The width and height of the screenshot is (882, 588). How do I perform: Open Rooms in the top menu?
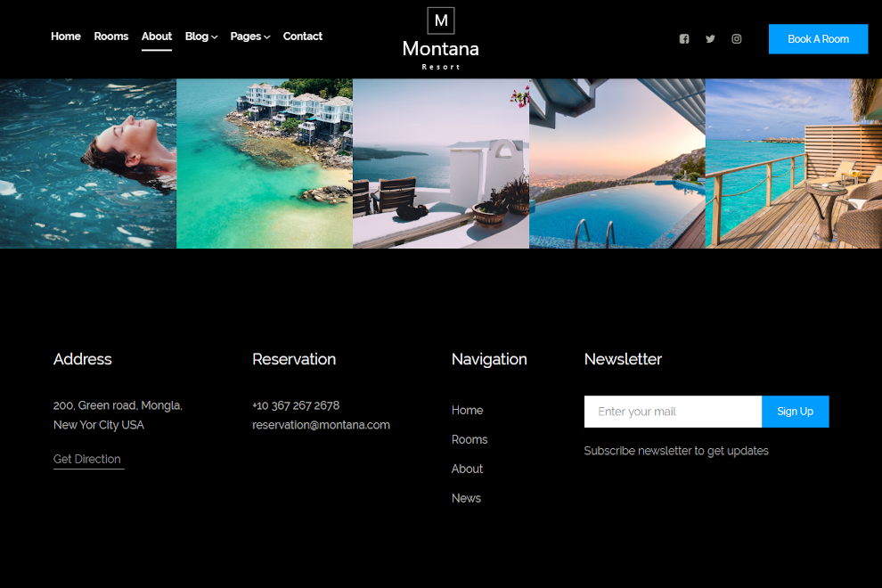pos(110,37)
